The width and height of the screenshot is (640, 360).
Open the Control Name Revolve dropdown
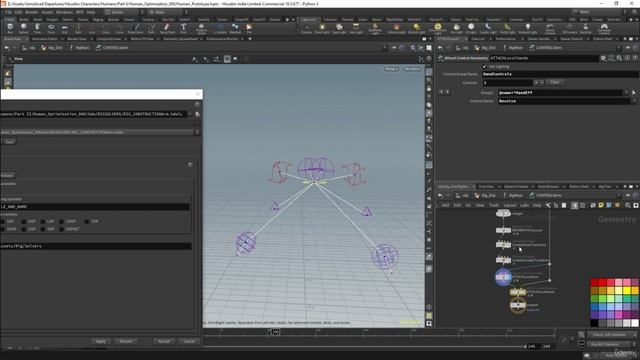tap(633, 101)
